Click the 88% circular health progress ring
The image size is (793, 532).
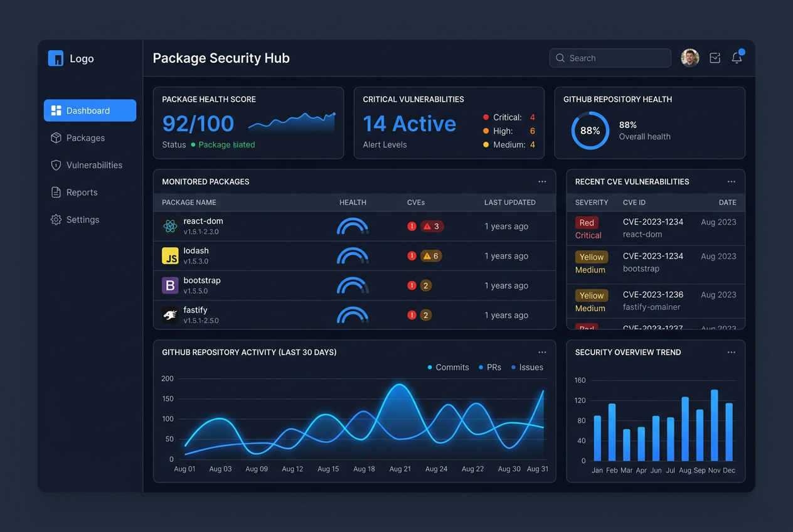coord(590,130)
